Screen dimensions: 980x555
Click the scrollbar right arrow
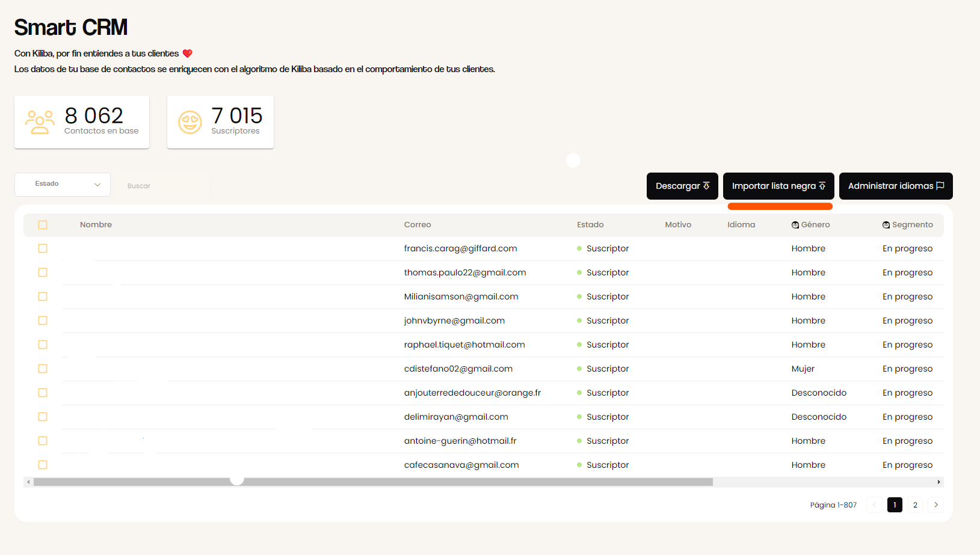[938, 482]
